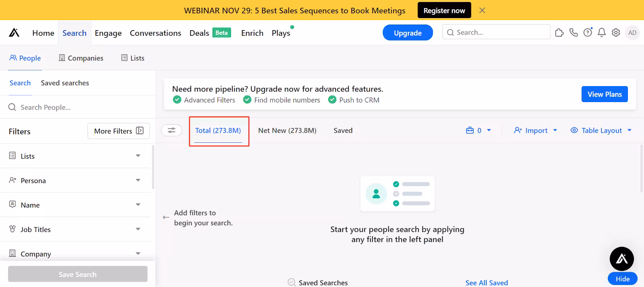The width and height of the screenshot is (644, 287).
Task: Open the help question mark icon
Action: point(588,33)
